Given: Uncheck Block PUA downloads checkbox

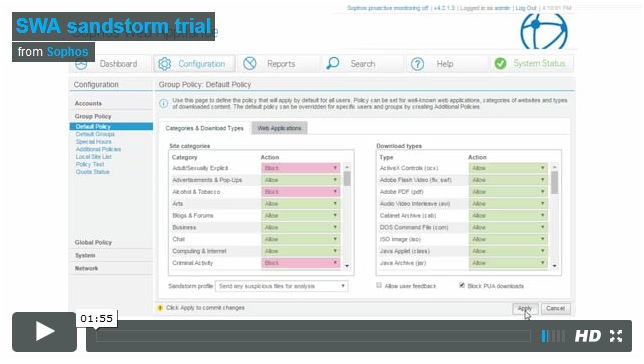Looking at the screenshot, I should pyautogui.click(x=462, y=285).
